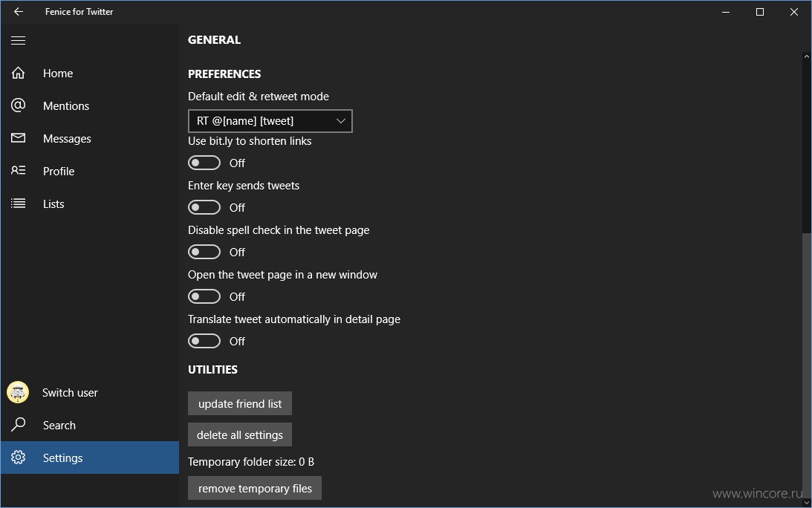Enable automatic tweet translation toggle
This screenshot has width=812, height=508.
[x=204, y=341]
